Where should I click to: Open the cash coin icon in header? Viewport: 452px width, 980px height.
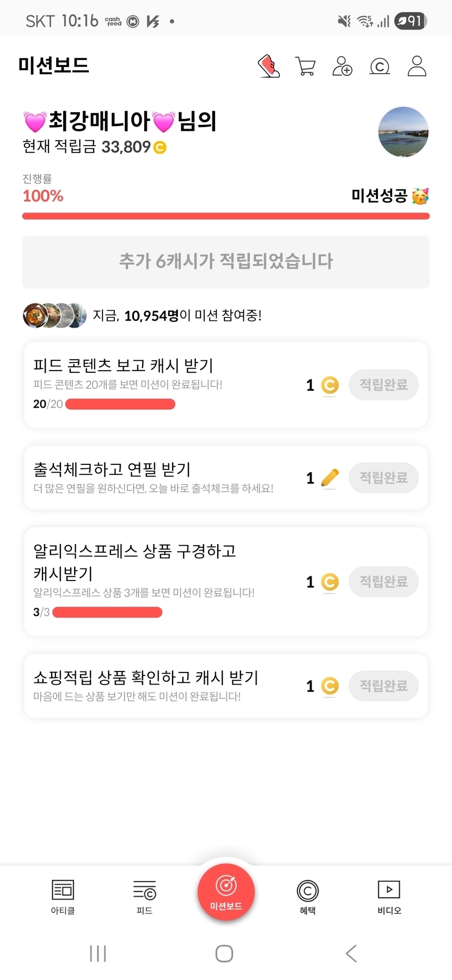pyautogui.click(x=380, y=66)
